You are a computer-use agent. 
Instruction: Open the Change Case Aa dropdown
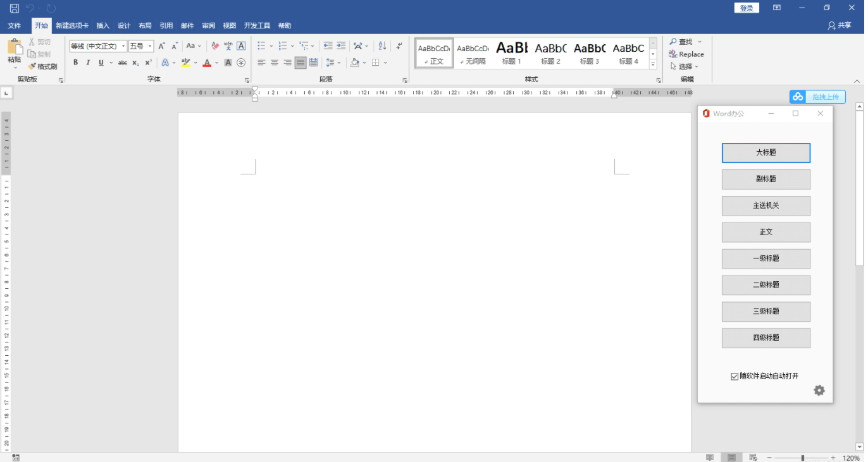point(194,46)
